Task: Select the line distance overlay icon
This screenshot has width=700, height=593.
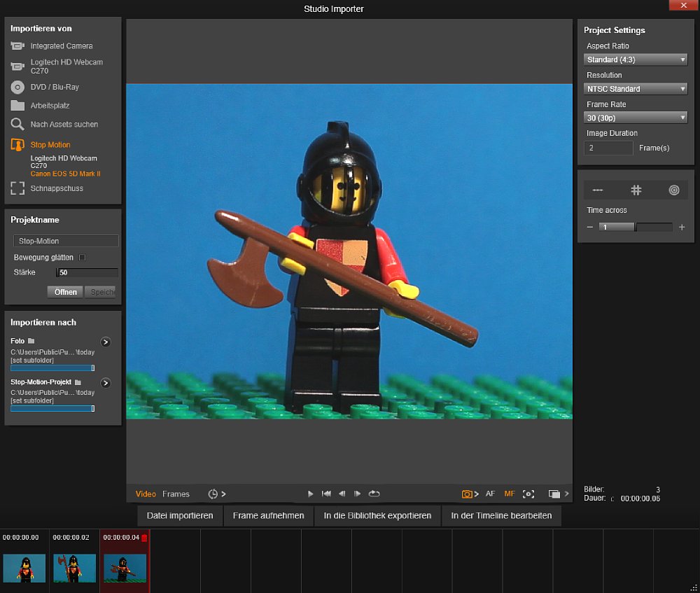Action: pyautogui.click(x=598, y=190)
